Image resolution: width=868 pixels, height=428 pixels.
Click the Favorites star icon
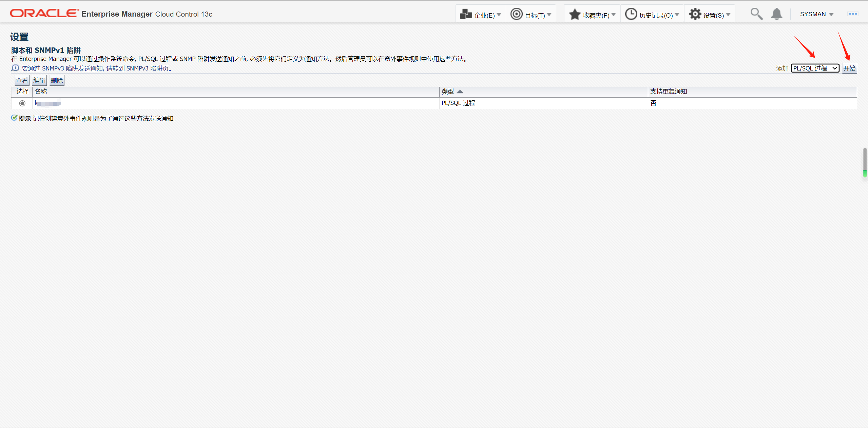tap(575, 14)
